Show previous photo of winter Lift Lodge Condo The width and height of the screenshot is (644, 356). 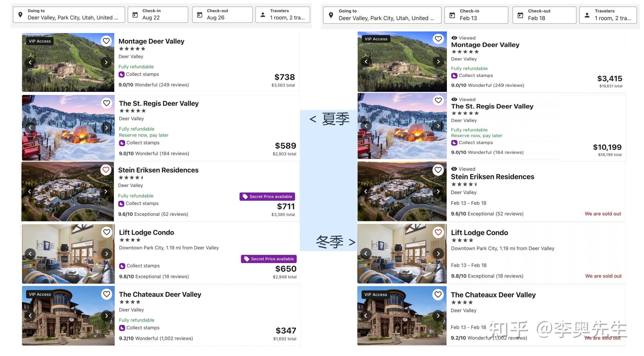[x=366, y=254]
